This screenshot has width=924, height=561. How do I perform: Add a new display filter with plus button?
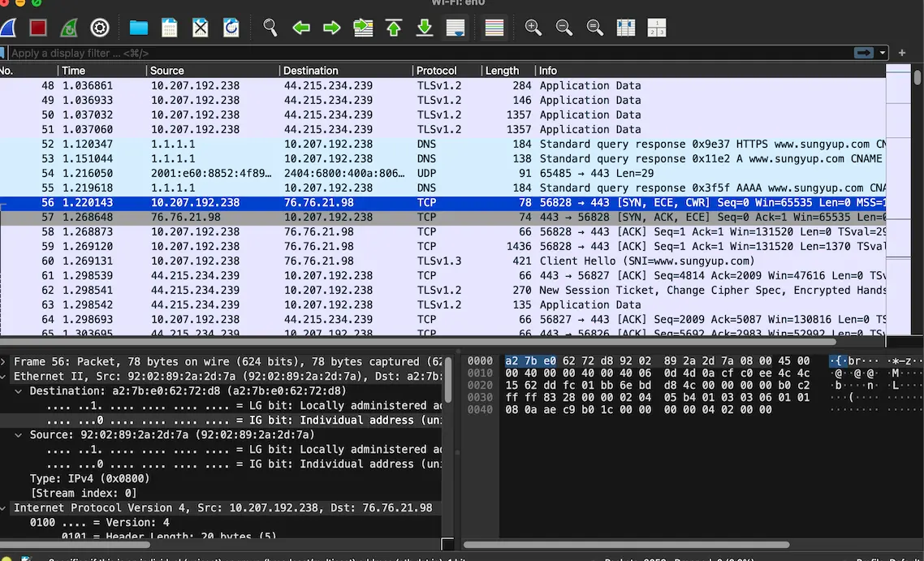coord(901,51)
